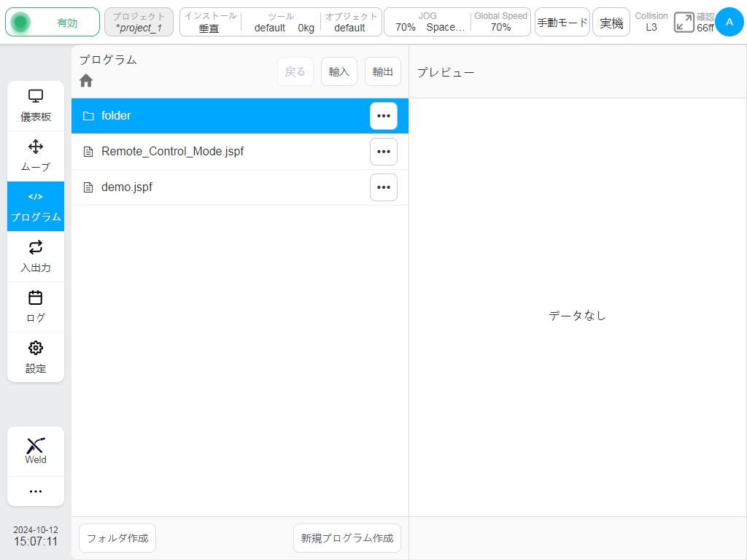This screenshot has height=560, width=747.
Task: Select the folder row
Action: pyautogui.click(x=239, y=116)
